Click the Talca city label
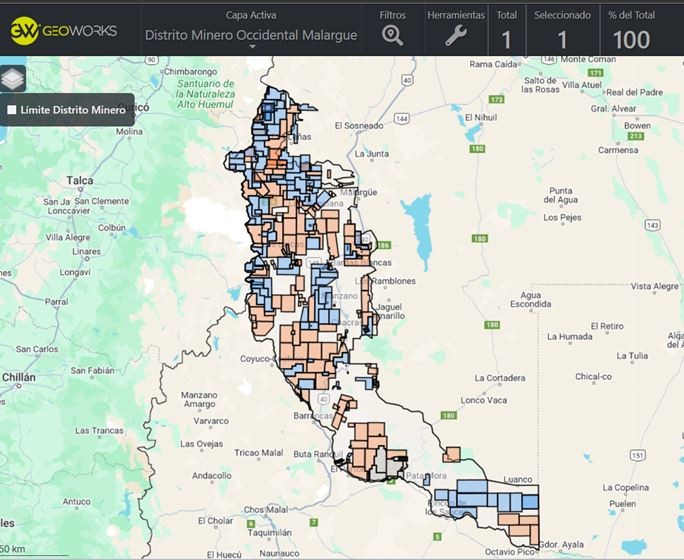This screenshot has width=684, height=560. [x=79, y=181]
